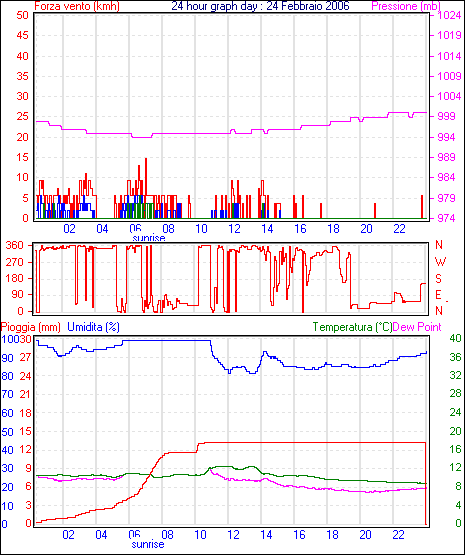Click the 'Temperatura (°C)' legend label

click(352, 327)
